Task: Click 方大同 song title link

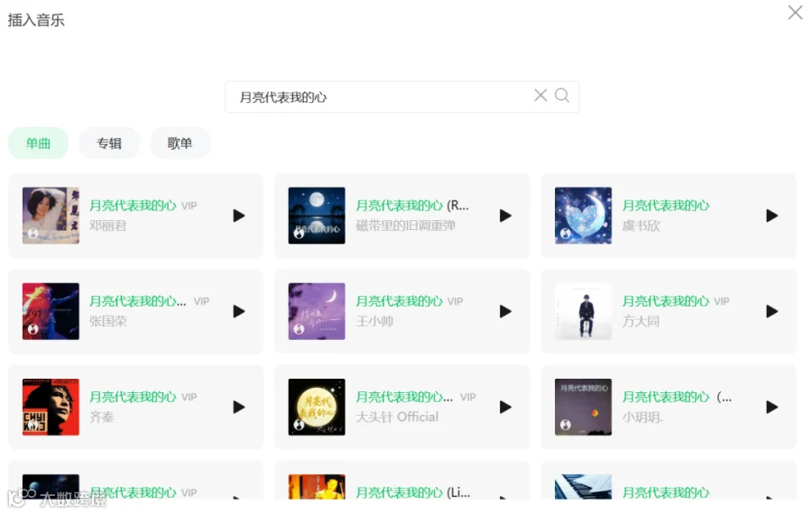Action: tap(666, 301)
